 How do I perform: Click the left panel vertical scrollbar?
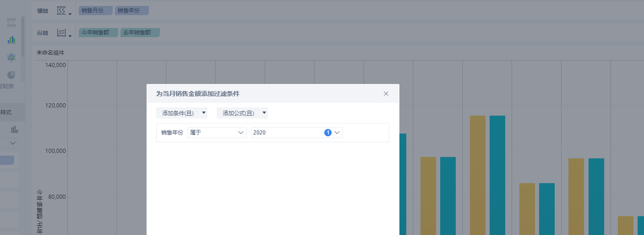[22, 37]
